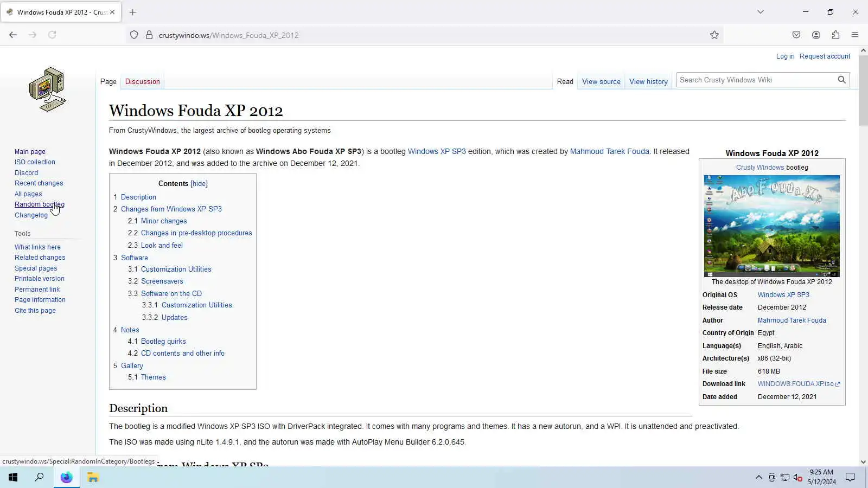Image resolution: width=868 pixels, height=488 pixels.
Task: Open the Page information link
Action: [x=40, y=300]
